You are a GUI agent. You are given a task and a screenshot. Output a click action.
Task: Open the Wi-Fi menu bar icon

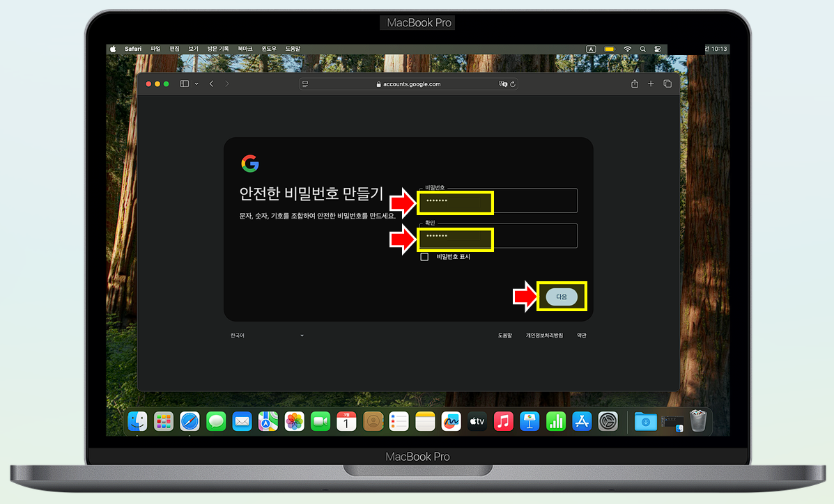(628, 49)
